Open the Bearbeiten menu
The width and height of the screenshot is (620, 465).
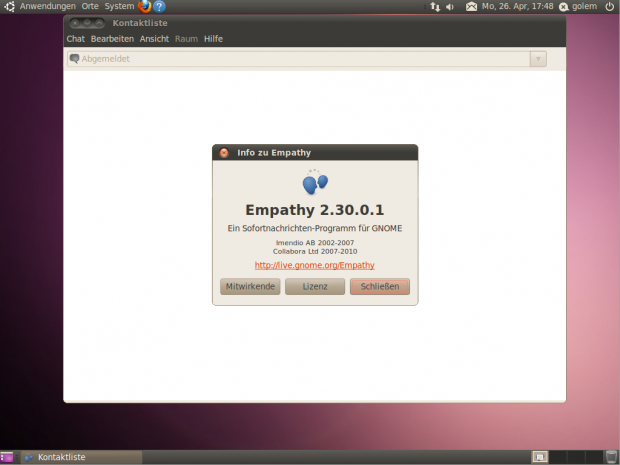coord(112,39)
